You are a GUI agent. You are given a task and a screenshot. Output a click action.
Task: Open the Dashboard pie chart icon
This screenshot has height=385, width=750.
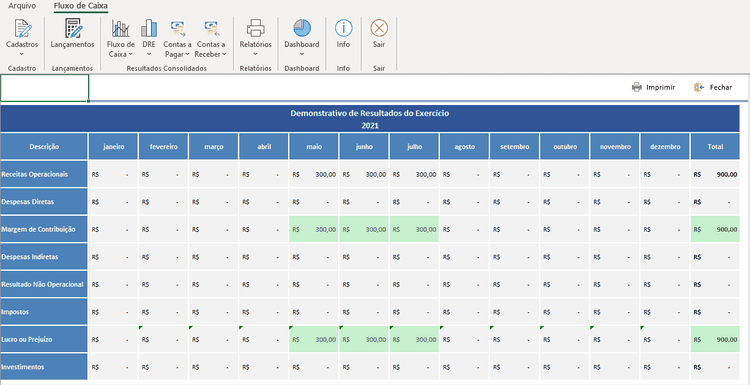pyautogui.click(x=302, y=28)
